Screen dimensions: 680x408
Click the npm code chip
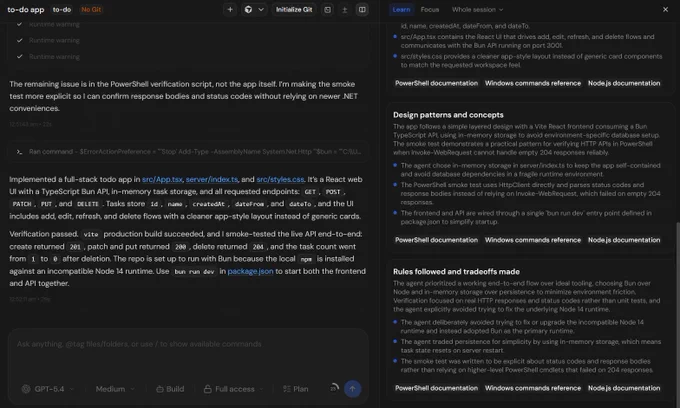click(x=306, y=259)
